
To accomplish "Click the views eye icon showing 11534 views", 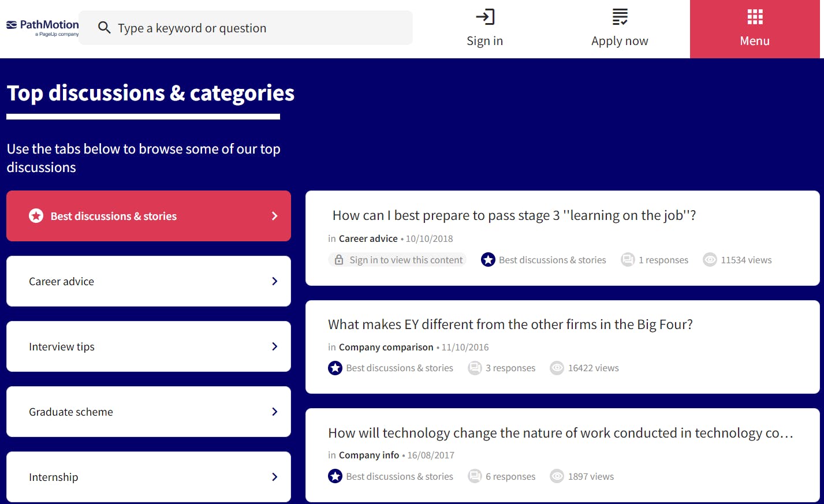I will click(x=710, y=260).
